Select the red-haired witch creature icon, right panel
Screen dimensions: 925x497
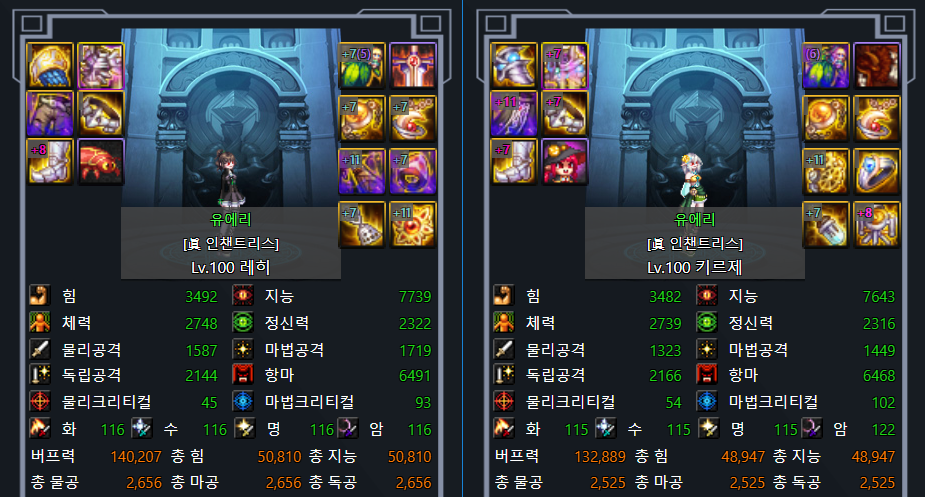point(565,162)
